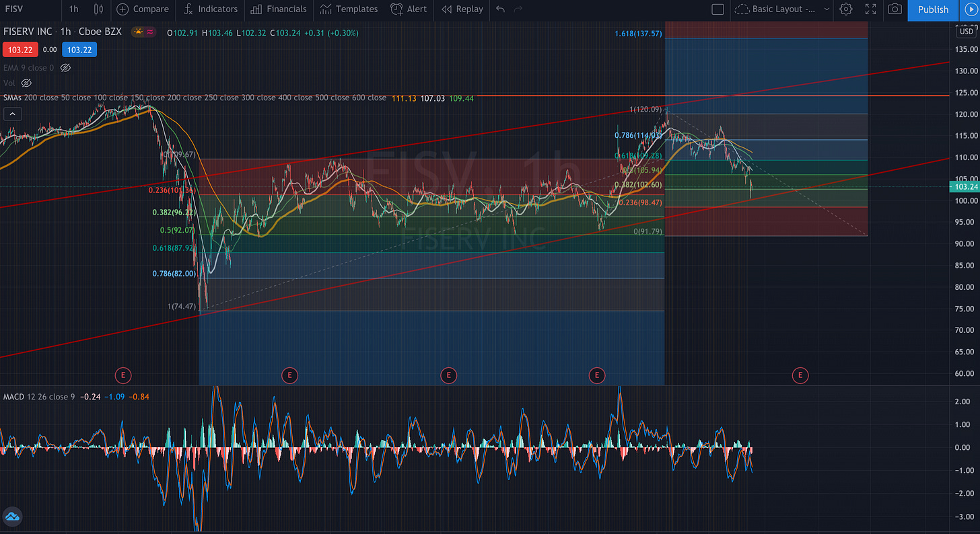Screen dimensions: 980x534
Task: Open the USD currency selector
Action: 967,31
